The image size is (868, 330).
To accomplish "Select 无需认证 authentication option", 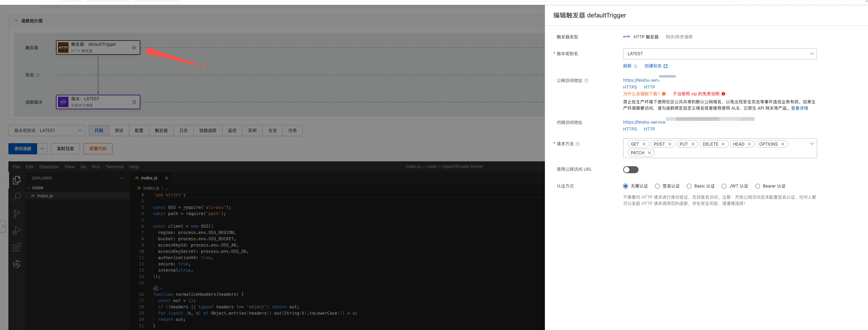I will [x=626, y=186].
